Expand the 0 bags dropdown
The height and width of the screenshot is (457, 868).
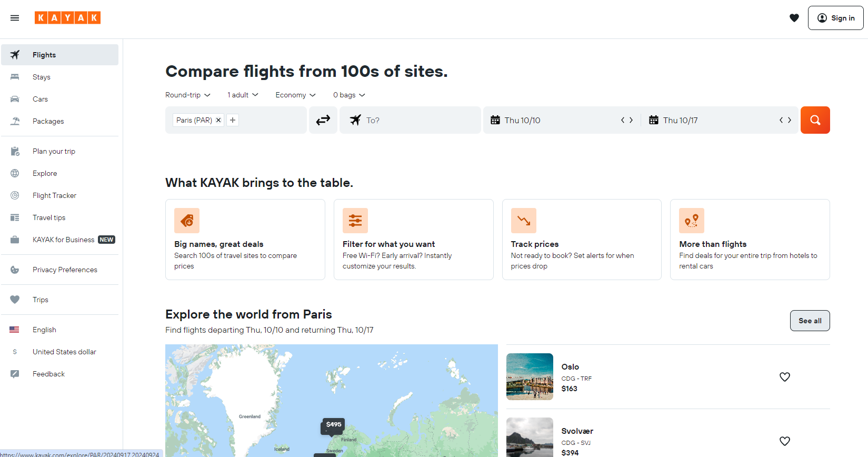pyautogui.click(x=349, y=95)
